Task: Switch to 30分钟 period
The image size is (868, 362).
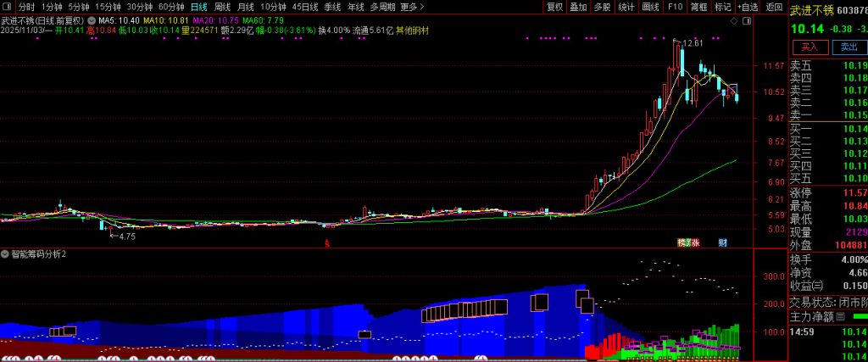Action: [x=140, y=7]
